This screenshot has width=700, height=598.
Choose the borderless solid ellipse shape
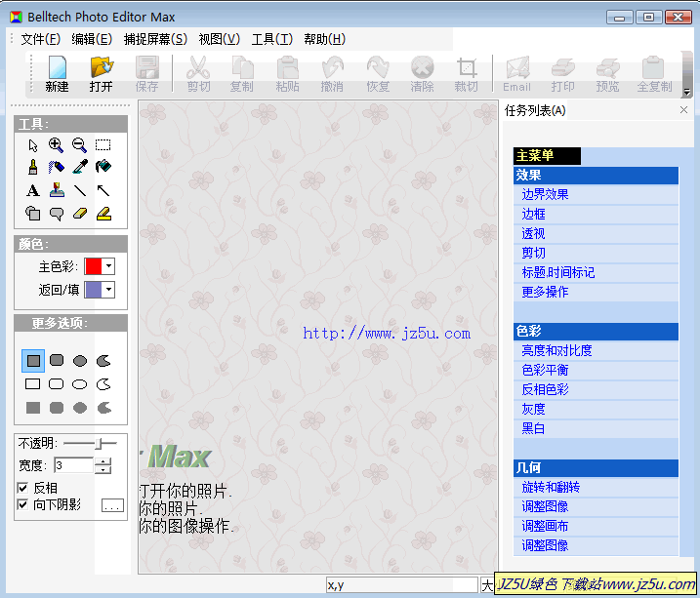[80, 408]
